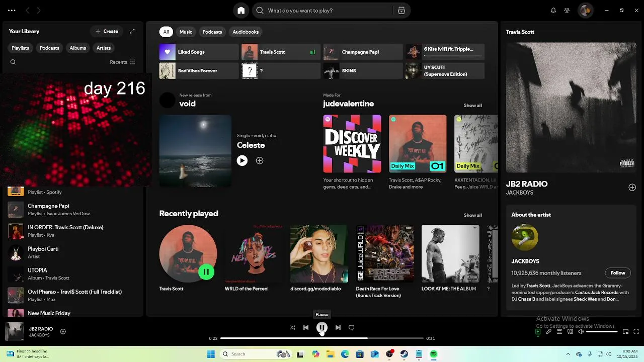Open the profile avatar menu
The width and height of the screenshot is (644, 362).
585,11
